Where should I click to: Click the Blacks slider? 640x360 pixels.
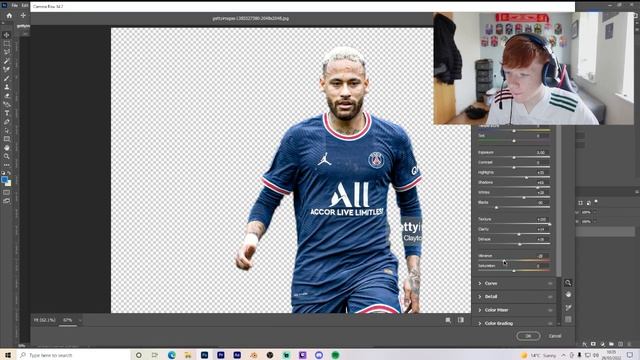pyautogui.click(x=514, y=207)
